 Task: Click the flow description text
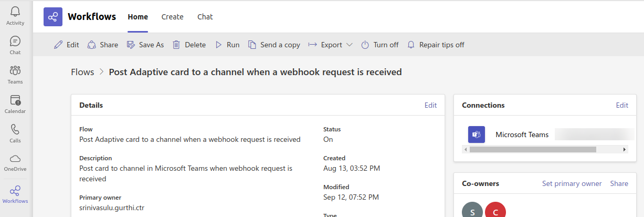pos(186,173)
